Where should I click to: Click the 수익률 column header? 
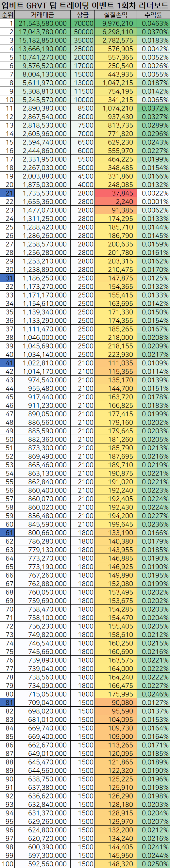(153, 15)
